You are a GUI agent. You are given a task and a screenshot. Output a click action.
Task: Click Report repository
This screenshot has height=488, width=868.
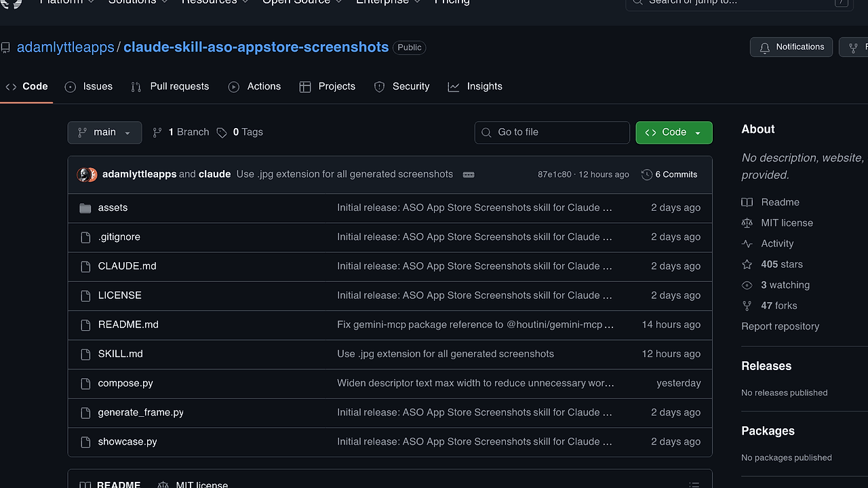pos(780,326)
